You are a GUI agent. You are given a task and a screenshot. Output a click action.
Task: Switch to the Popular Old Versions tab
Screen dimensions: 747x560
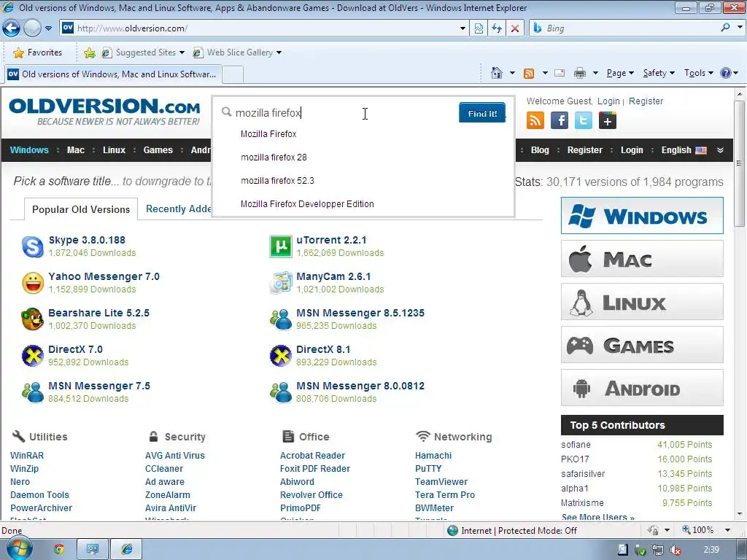pos(81,209)
